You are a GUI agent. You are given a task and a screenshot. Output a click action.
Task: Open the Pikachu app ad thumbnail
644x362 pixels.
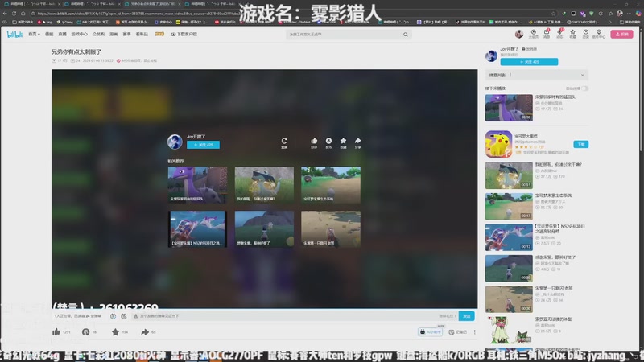[x=498, y=144]
